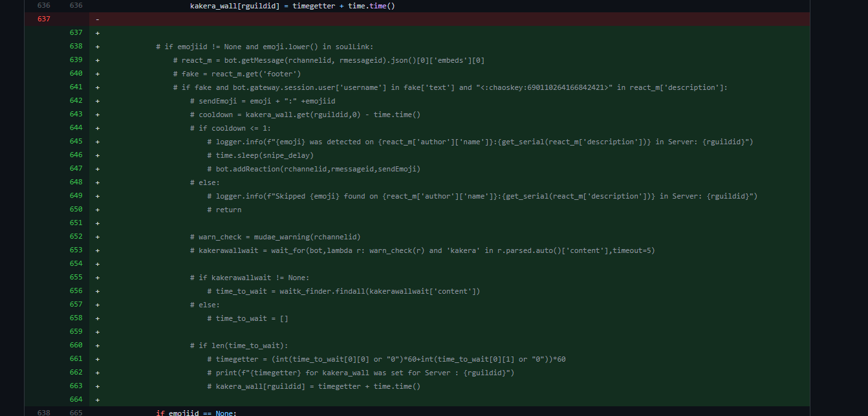Select the '# return' comment line
Viewport: 868px width, 416px height.
[224, 210]
